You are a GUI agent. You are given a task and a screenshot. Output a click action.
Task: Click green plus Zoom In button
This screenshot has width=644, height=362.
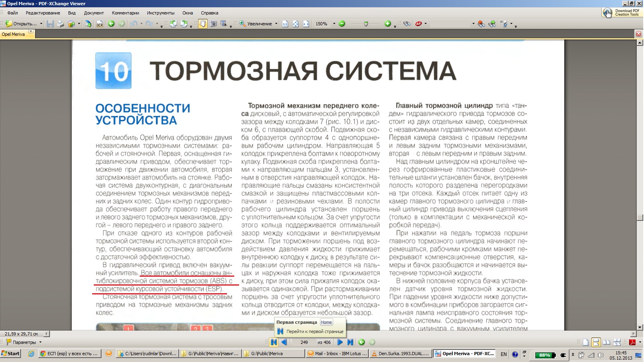pyautogui.click(x=388, y=24)
